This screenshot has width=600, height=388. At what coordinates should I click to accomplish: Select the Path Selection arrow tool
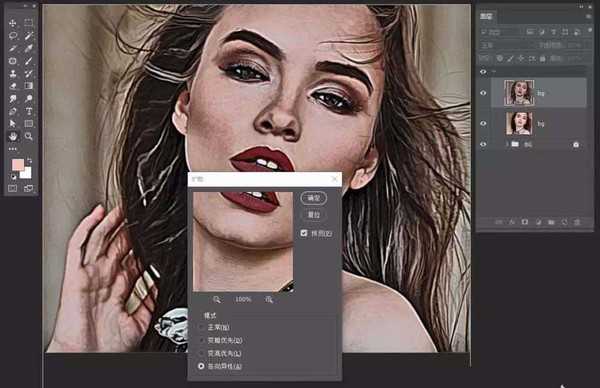click(13, 123)
